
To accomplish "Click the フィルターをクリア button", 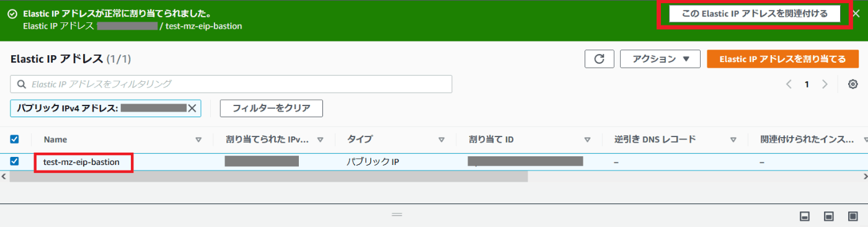I will tap(271, 108).
